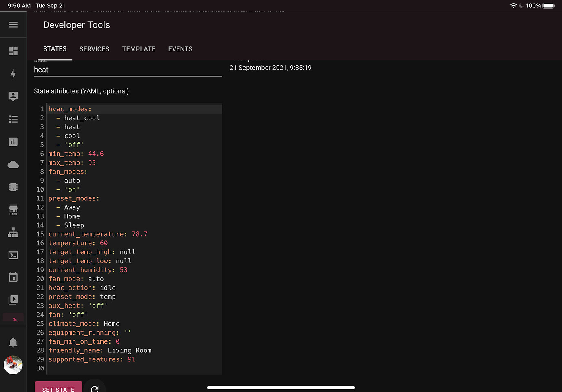Click the 'target_temp_high: null' line
This screenshot has width=562, height=392.
point(92,253)
